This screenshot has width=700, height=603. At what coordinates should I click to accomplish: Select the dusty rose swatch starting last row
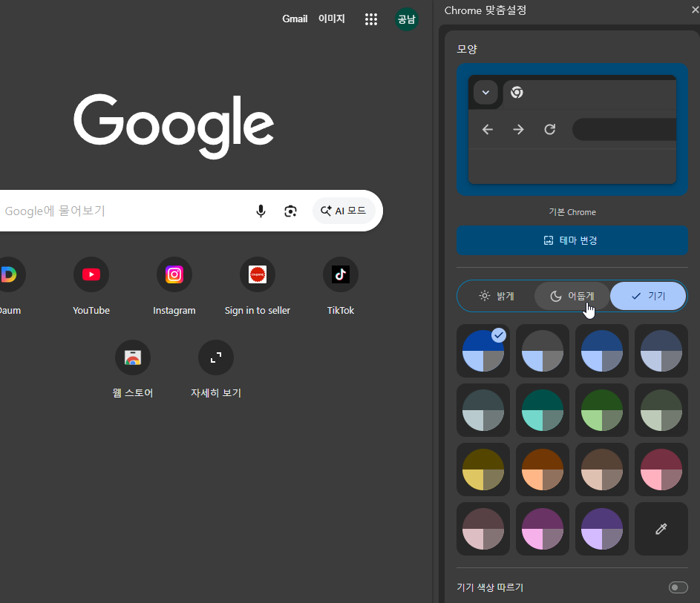click(x=483, y=529)
